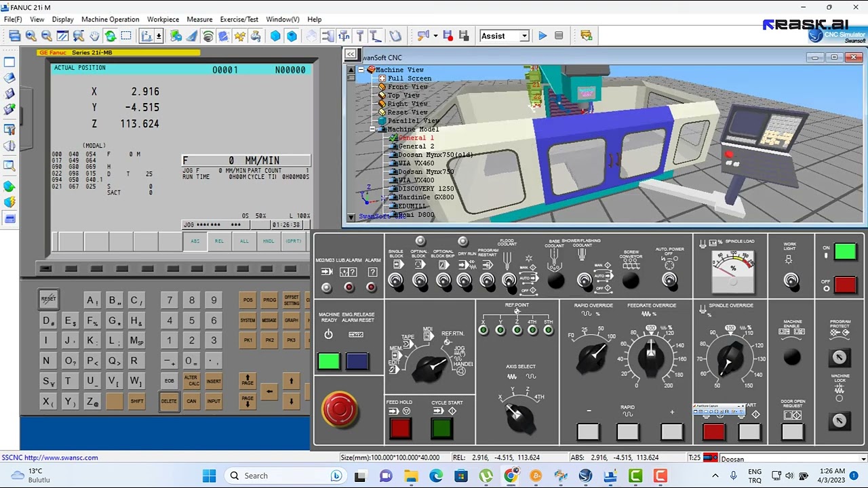
Task: Select the pan hand tool in toolbar
Action: tap(94, 36)
